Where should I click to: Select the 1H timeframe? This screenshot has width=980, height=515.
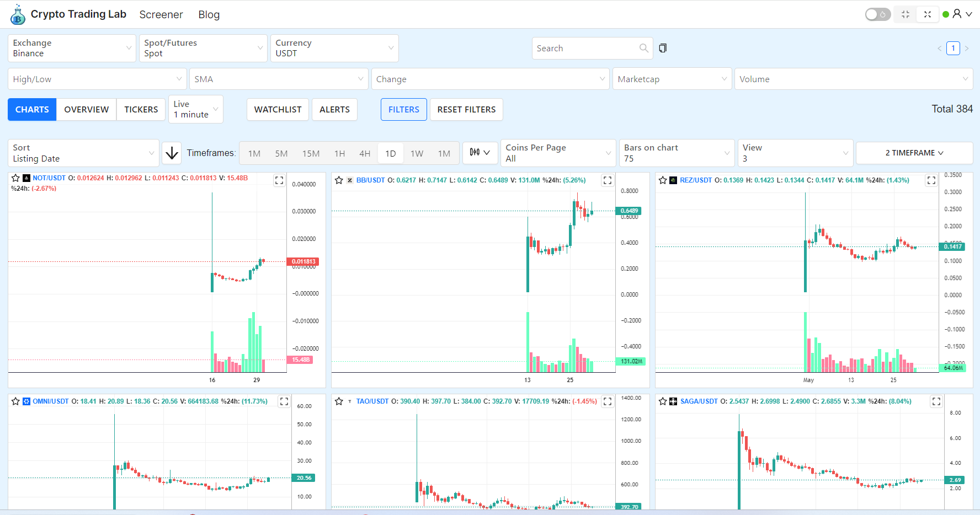coord(340,153)
